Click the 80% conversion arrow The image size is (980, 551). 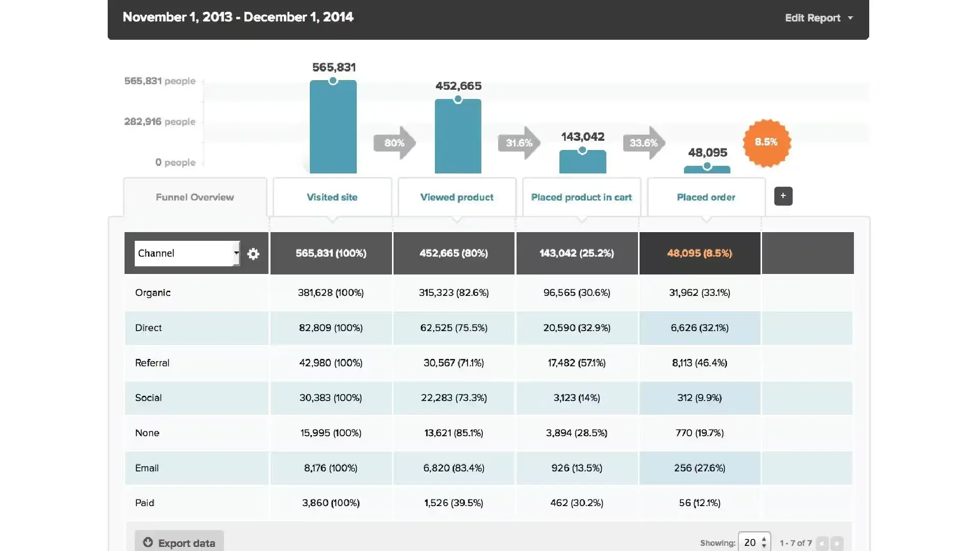(x=394, y=143)
